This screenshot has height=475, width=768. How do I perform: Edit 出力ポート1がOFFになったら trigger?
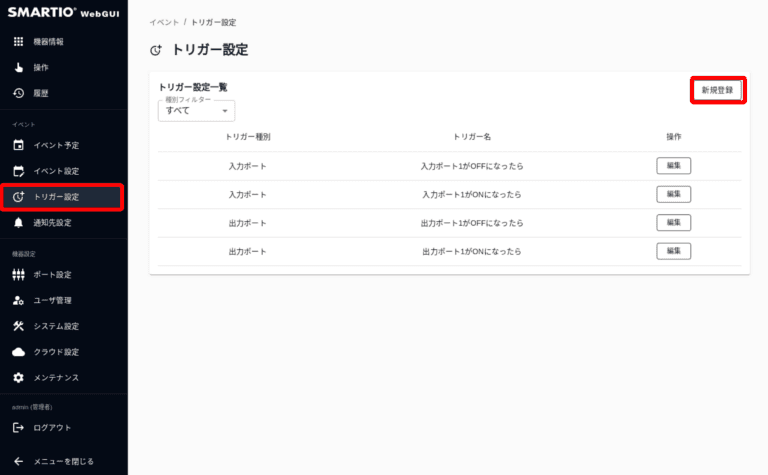[x=673, y=222]
